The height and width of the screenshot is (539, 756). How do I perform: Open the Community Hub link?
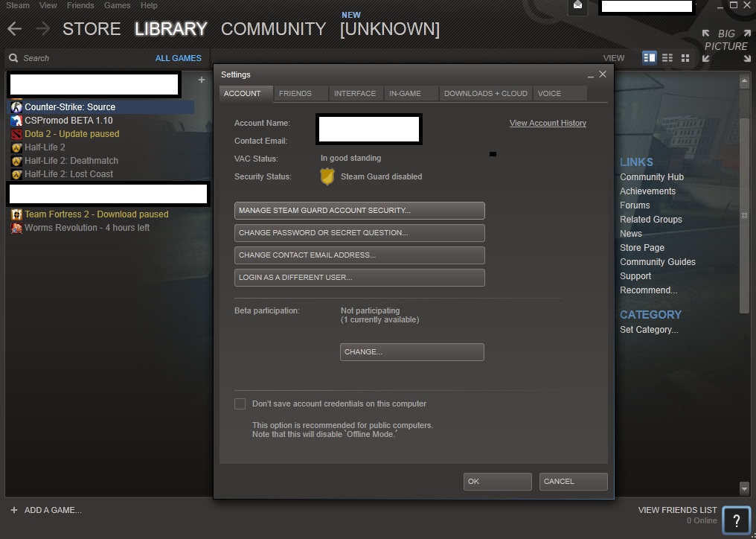click(651, 177)
